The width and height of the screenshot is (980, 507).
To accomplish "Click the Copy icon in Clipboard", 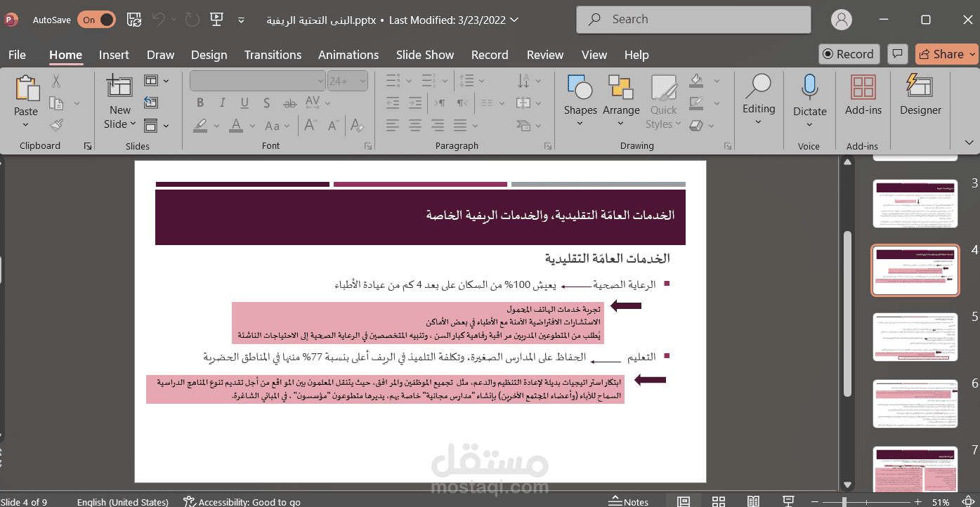I will 56,104.
